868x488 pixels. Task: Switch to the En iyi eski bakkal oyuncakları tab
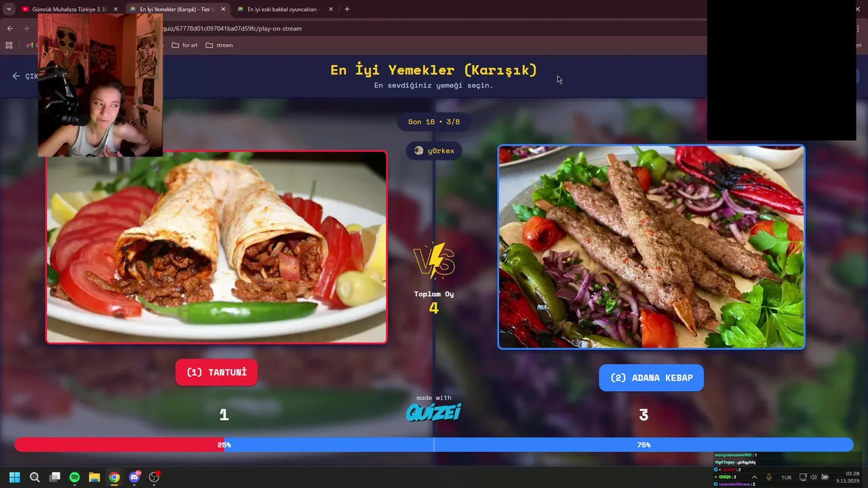[285, 9]
